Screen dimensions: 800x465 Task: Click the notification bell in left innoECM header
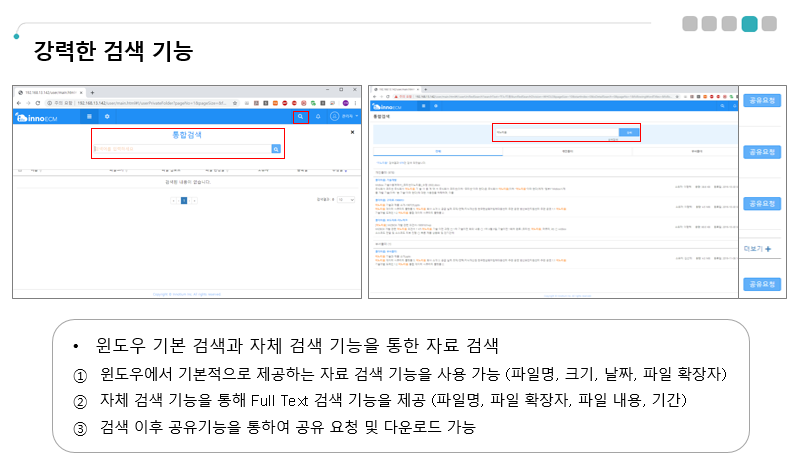click(x=318, y=117)
